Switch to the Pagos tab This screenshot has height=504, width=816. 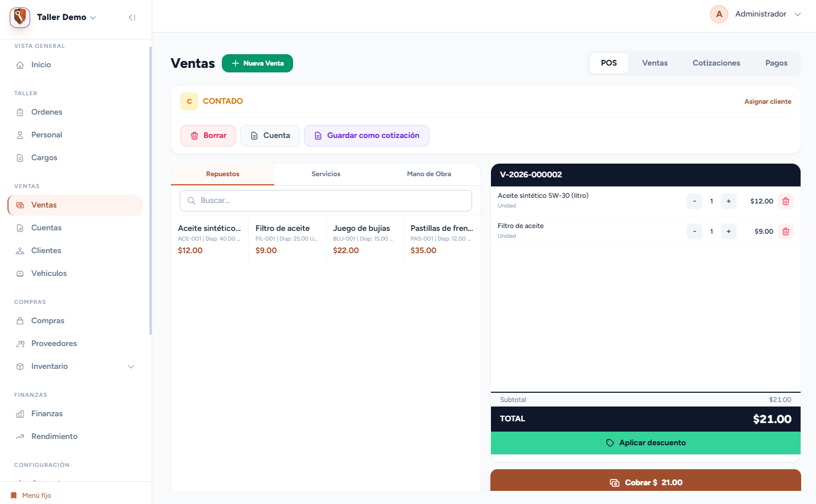(776, 63)
